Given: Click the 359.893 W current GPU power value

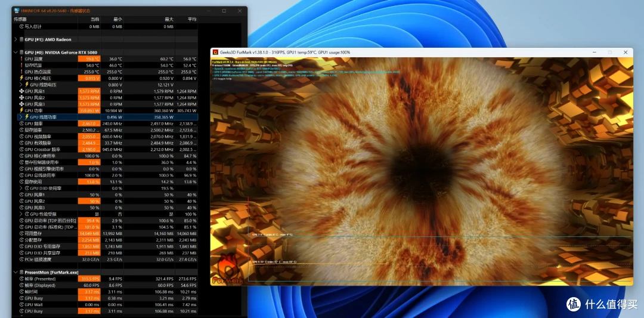Looking at the screenshot, I should 89,110.
